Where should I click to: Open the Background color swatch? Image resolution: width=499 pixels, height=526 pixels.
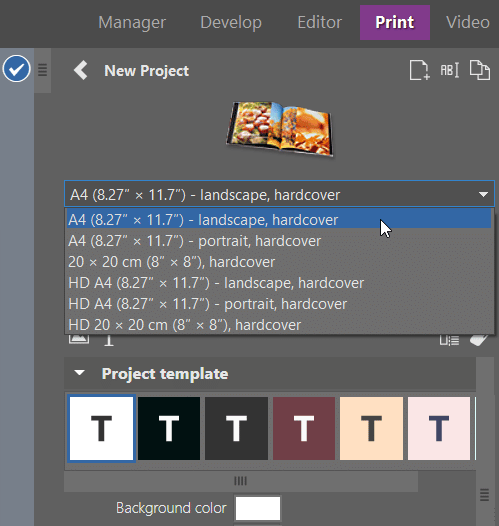coord(258,508)
